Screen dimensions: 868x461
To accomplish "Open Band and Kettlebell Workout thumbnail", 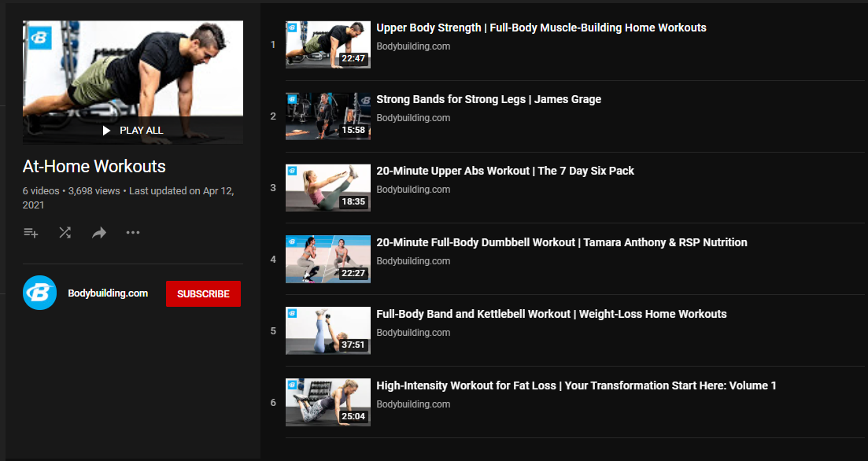I will point(327,331).
